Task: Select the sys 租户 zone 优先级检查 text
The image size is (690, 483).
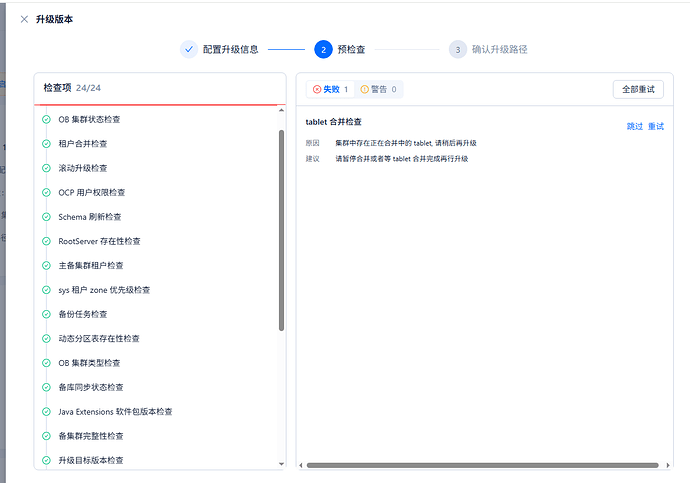Action: (104, 290)
